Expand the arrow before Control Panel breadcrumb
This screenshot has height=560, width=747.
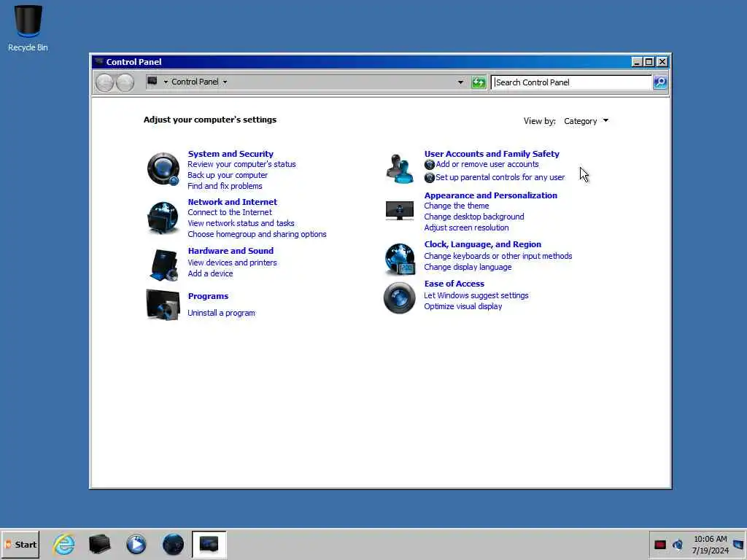pyautogui.click(x=166, y=82)
